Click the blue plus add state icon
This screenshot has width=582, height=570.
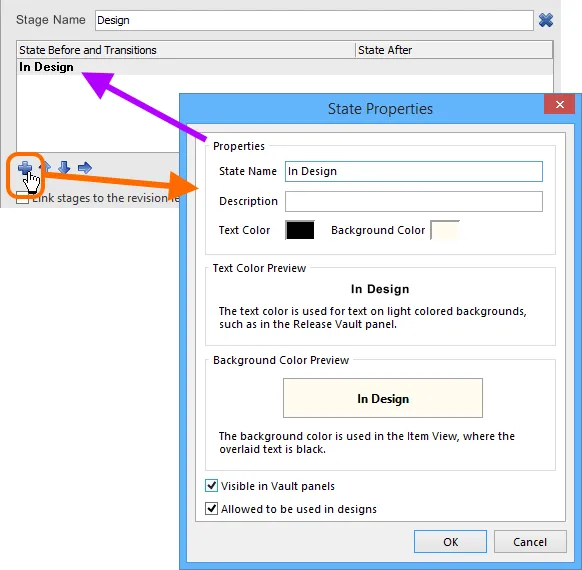25,168
